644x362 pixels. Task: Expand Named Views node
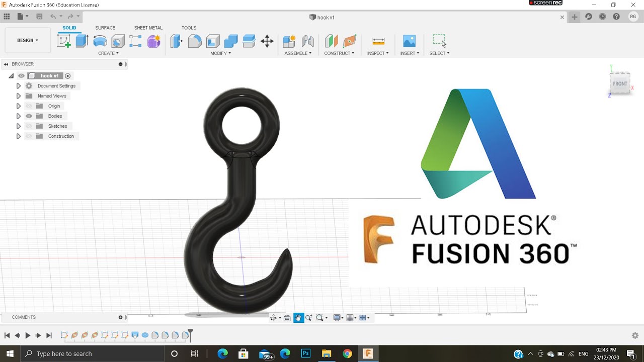[19, 96]
